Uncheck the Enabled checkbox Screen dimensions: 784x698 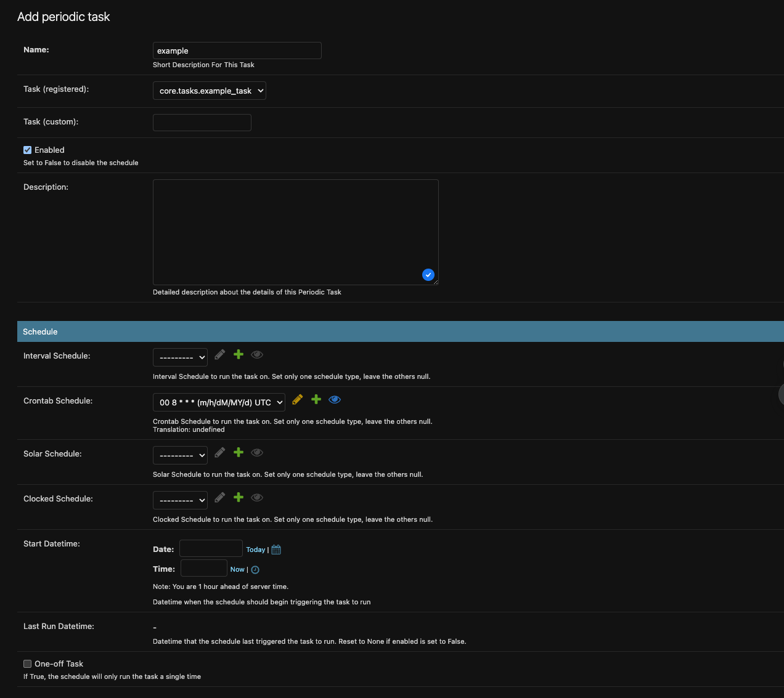(28, 150)
